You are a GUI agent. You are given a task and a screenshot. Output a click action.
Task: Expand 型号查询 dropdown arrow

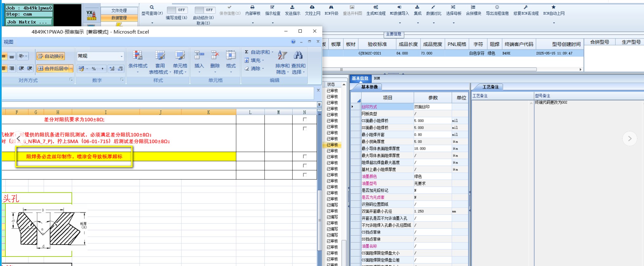click(152, 23)
